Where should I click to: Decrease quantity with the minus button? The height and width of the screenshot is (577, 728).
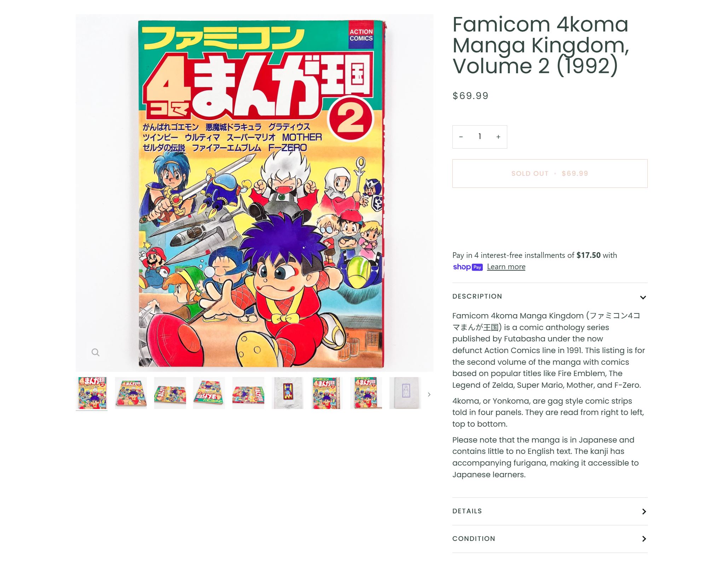461,137
